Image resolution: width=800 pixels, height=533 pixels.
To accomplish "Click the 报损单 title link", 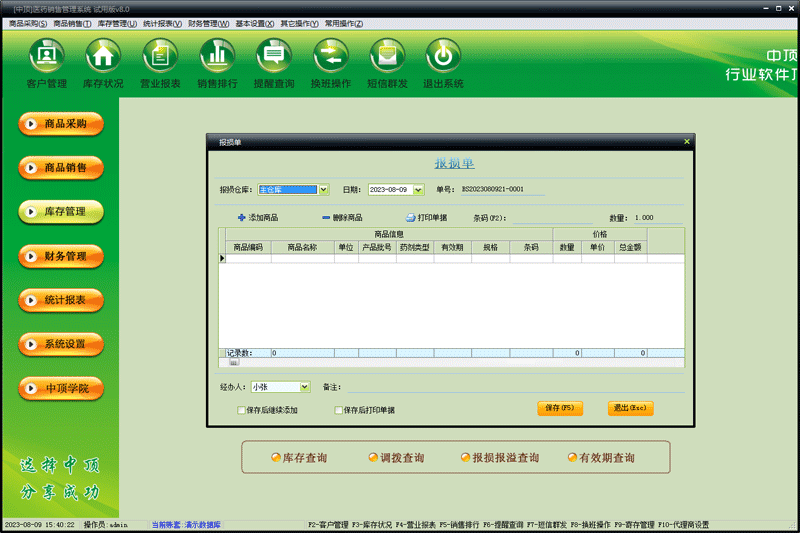I will click(455, 163).
